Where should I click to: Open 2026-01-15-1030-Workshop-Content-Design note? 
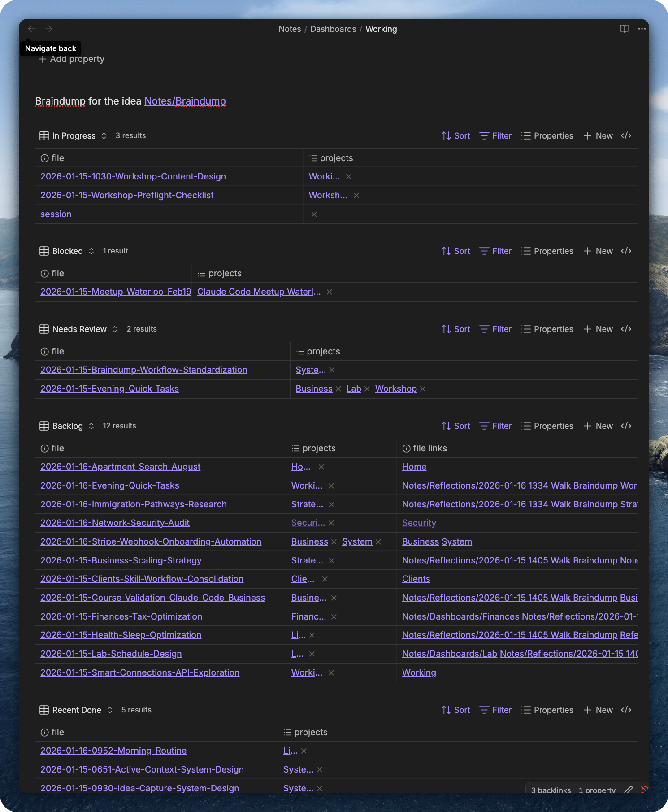tap(133, 177)
